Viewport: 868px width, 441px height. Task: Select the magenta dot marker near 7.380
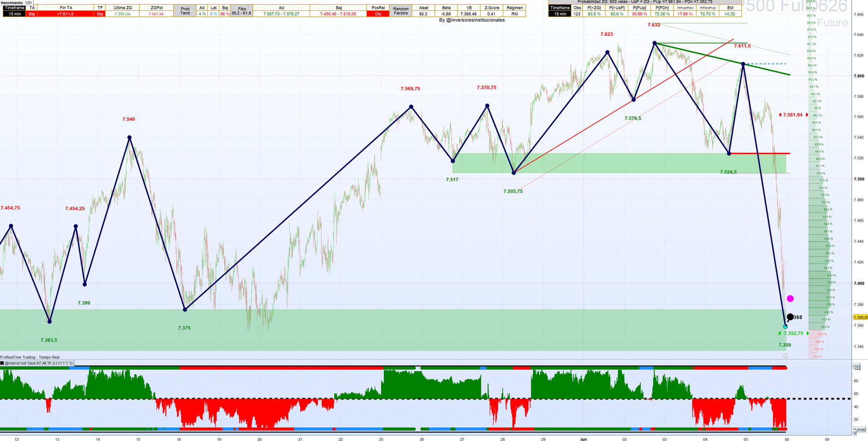[x=790, y=299]
